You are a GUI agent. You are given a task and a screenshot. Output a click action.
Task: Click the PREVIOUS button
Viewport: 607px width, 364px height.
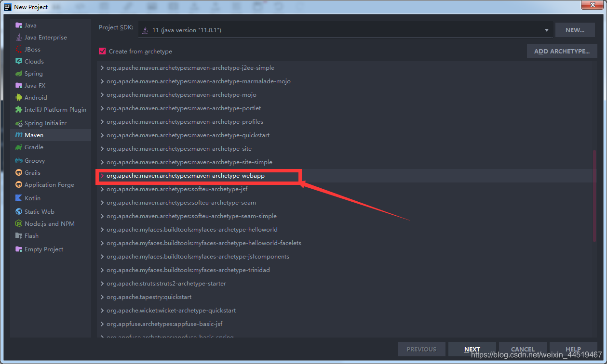[421, 350]
